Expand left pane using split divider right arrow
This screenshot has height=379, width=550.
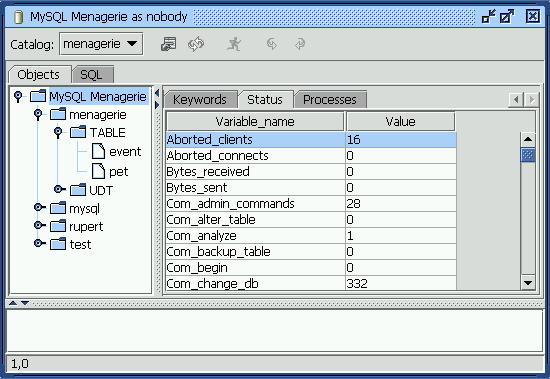157,105
